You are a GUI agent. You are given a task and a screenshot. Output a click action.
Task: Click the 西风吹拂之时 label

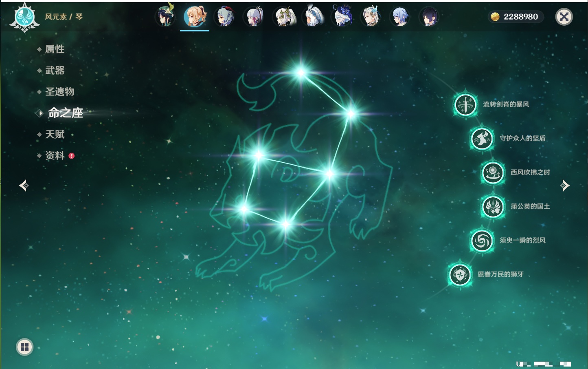530,172
